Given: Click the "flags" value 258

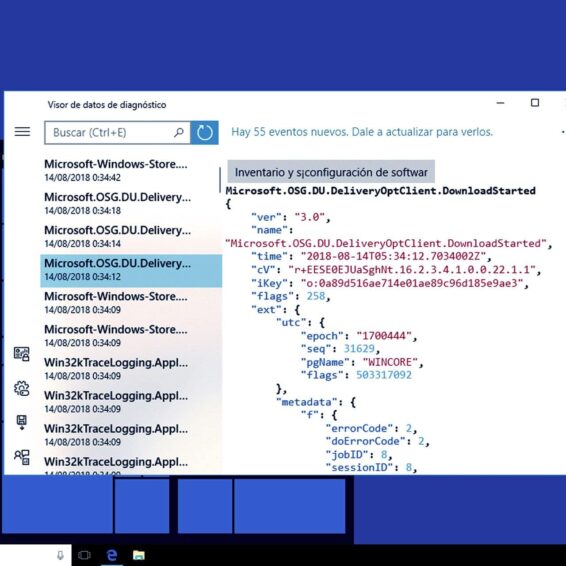Looking at the screenshot, I should (x=316, y=296).
